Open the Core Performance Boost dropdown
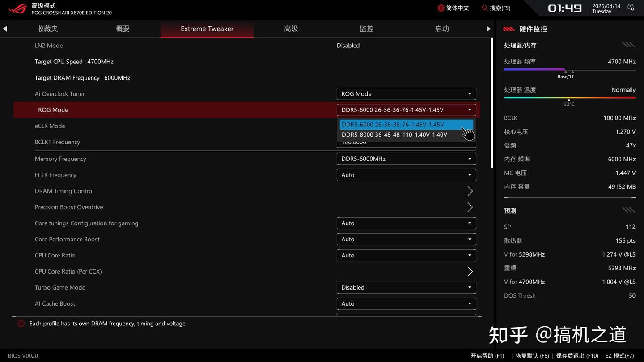 pos(406,239)
